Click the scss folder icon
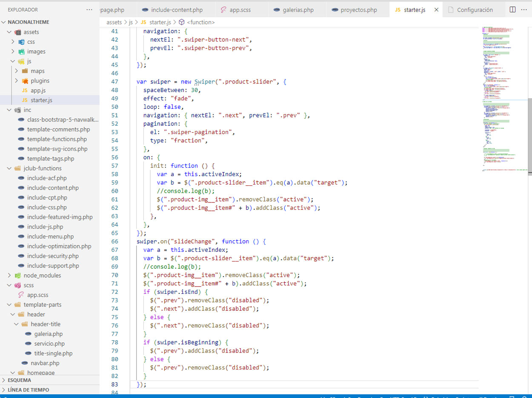Viewport: 532px width, 398px height. [18, 285]
